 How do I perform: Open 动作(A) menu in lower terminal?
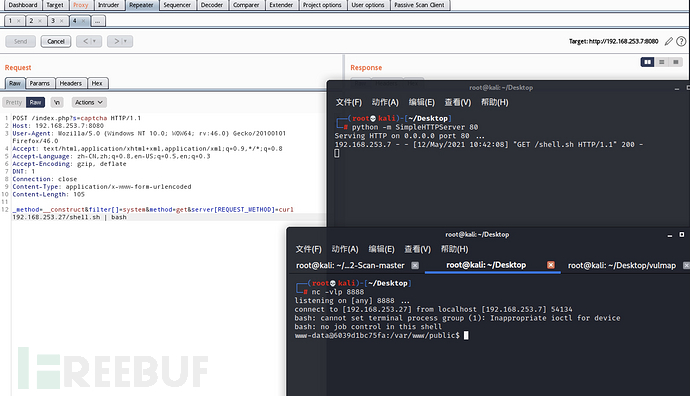click(345, 249)
